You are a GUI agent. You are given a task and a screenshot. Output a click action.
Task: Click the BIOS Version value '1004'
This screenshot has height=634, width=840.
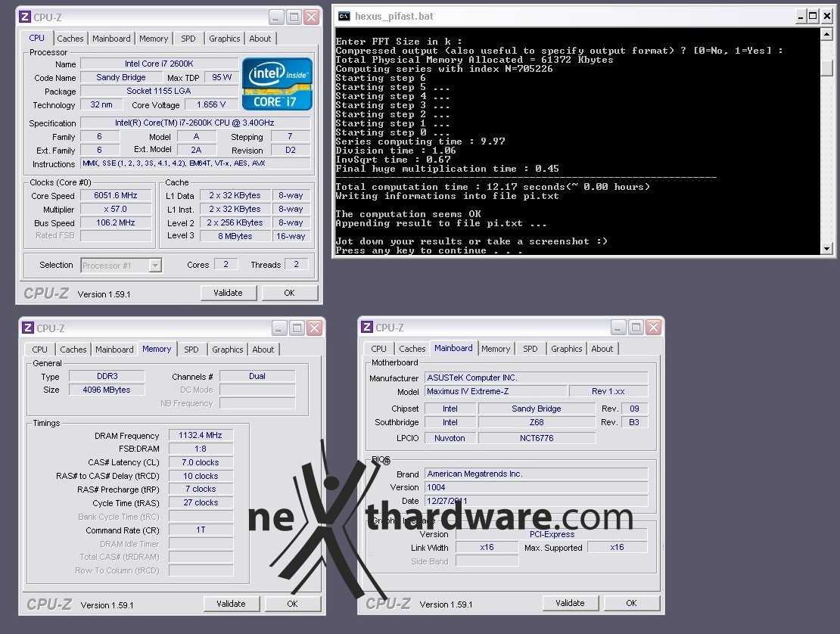pyautogui.click(x=537, y=487)
